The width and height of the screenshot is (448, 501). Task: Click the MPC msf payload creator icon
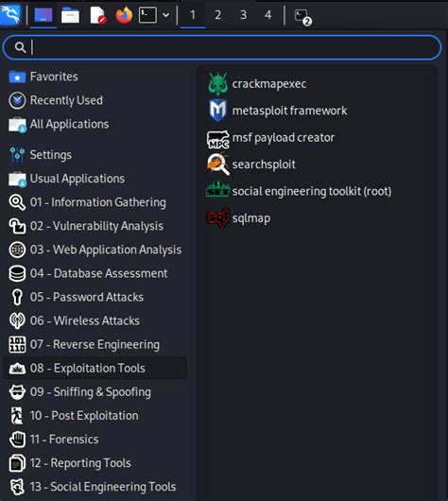[x=218, y=139]
